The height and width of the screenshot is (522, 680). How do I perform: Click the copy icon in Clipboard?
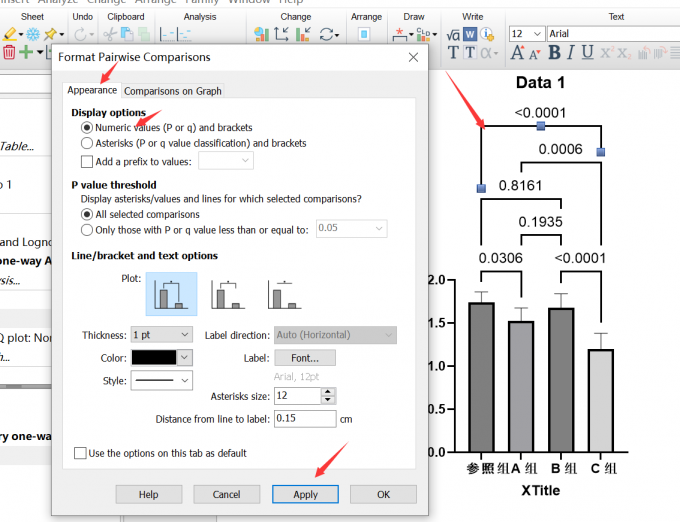click(x=127, y=34)
